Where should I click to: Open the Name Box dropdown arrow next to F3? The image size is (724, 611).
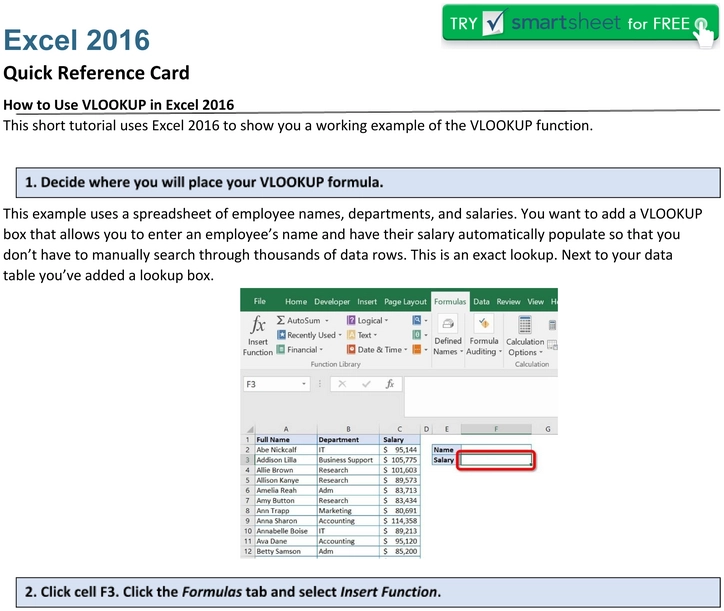pyautogui.click(x=304, y=384)
